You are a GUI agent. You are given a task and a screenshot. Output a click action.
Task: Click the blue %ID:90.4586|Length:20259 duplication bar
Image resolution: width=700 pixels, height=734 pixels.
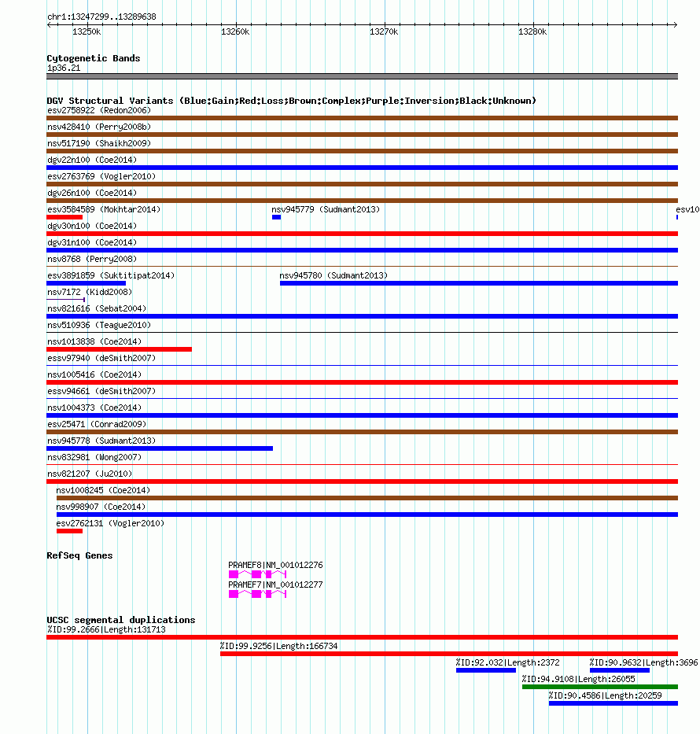click(613, 703)
